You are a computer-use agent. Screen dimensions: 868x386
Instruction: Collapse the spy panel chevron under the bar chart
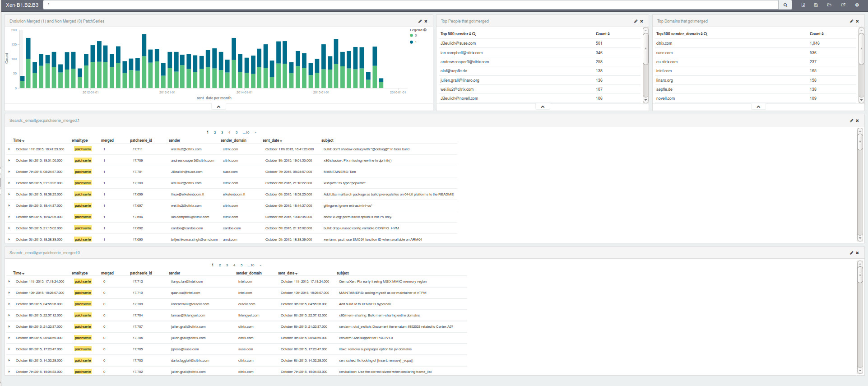click(218, 107)
